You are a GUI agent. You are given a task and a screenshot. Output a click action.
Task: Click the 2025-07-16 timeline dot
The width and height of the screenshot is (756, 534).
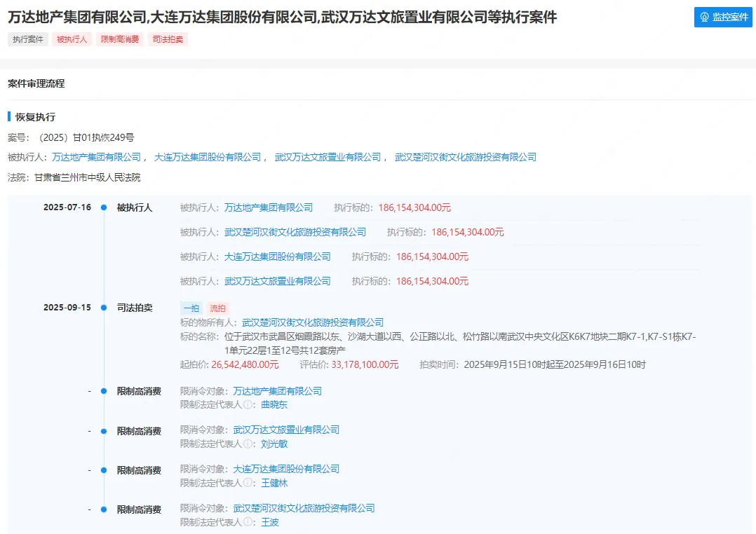[104, 207]
